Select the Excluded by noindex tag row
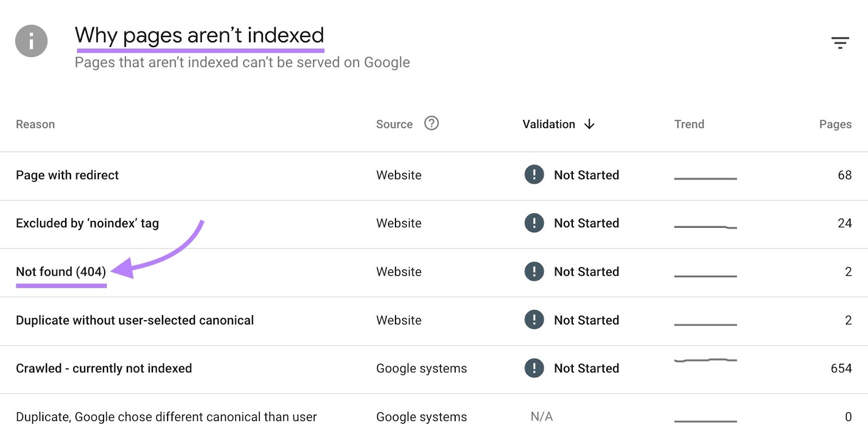This screenshot has height=439, width=868. coord(87,223)
